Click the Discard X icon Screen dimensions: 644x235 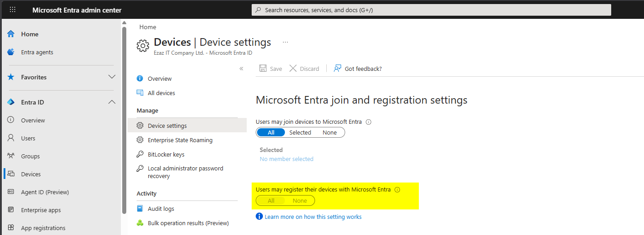coord(293,68)
